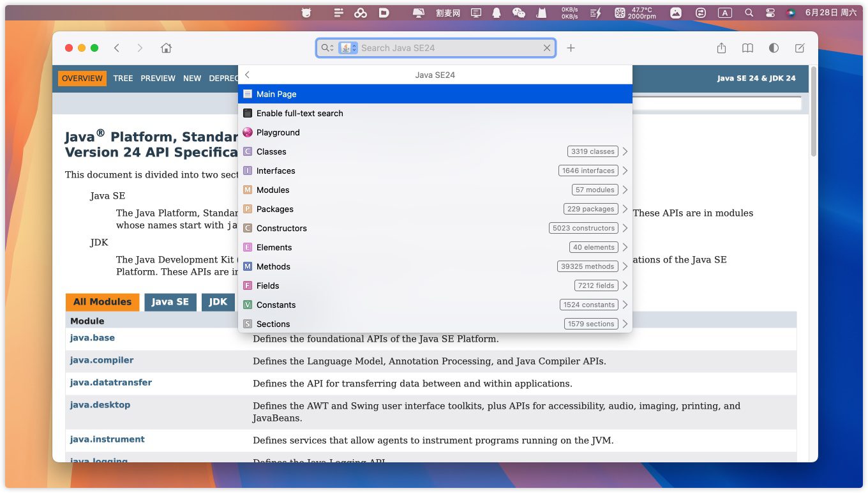This screenshot has width=868, height=493.
Task: Expand the Classes row chevron
Action: click(x=625, y=151)
